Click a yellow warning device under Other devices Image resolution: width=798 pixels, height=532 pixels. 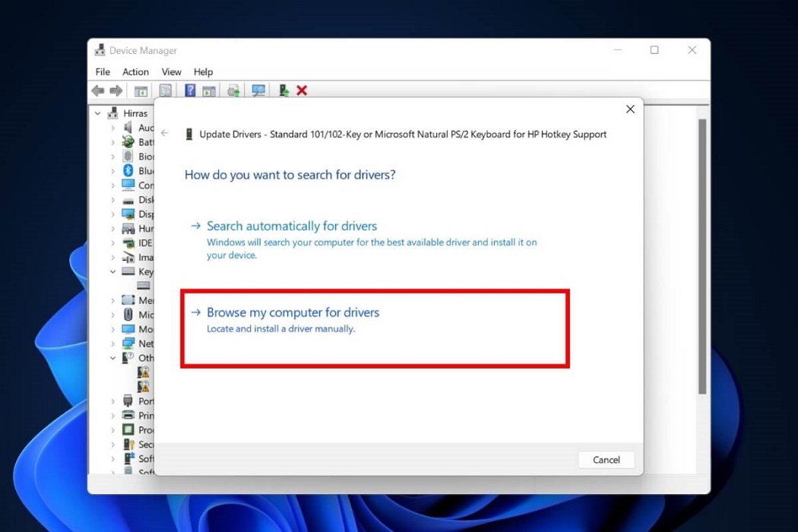click(143, 372)
